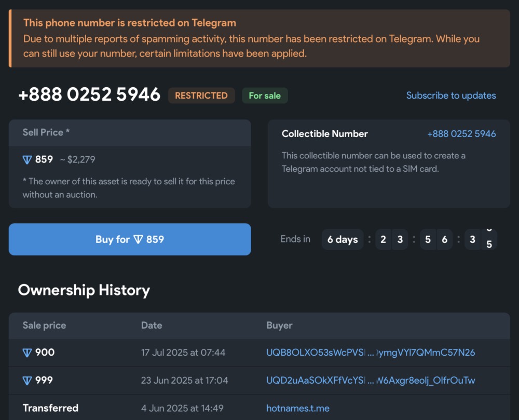Click the restricted phone number warning banner

point(259,38)
